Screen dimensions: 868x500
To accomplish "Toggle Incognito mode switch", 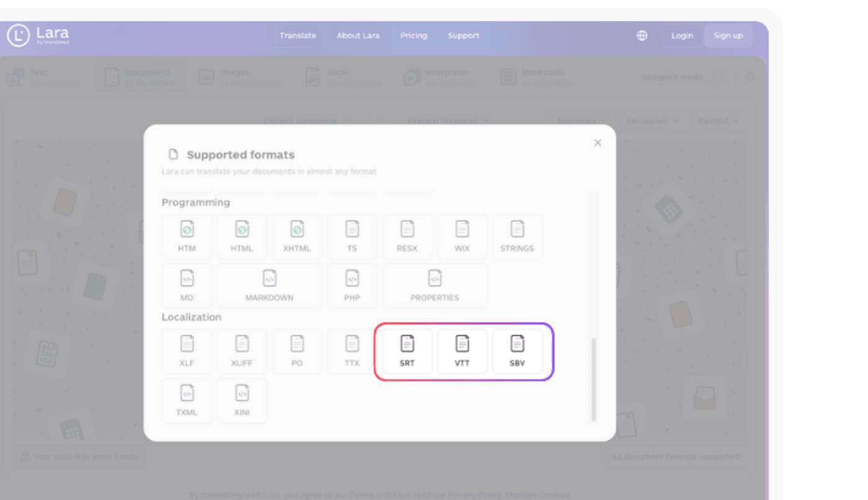I will tap(716, 78).
